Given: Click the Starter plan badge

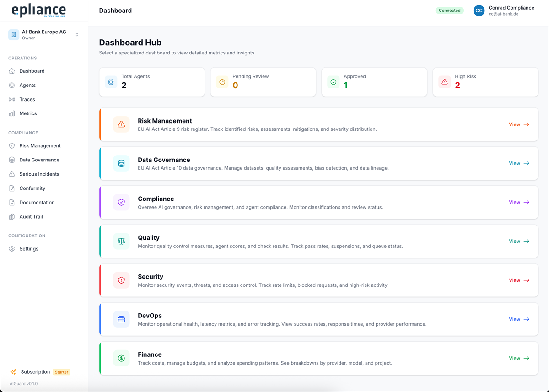Looking at the screenshot, I should (x=61, y=372).
